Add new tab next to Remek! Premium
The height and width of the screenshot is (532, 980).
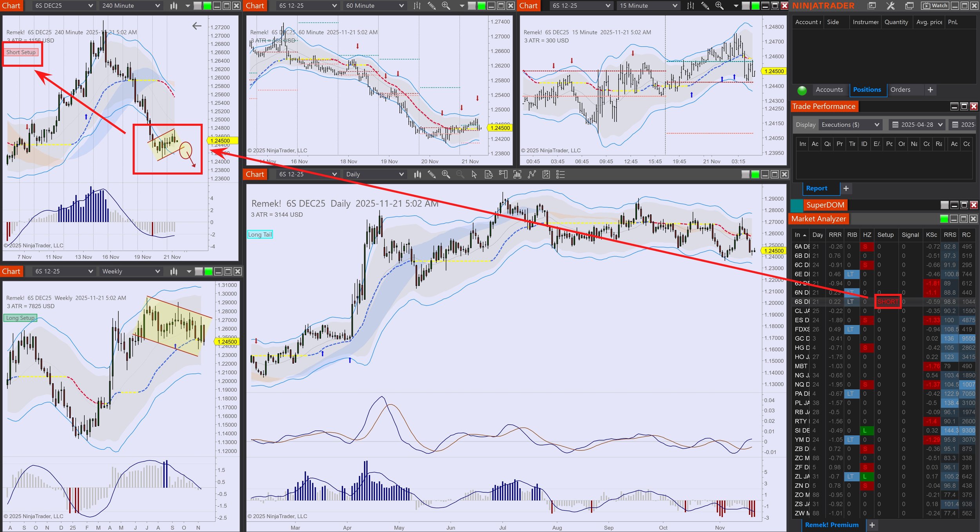coord(872,525)
